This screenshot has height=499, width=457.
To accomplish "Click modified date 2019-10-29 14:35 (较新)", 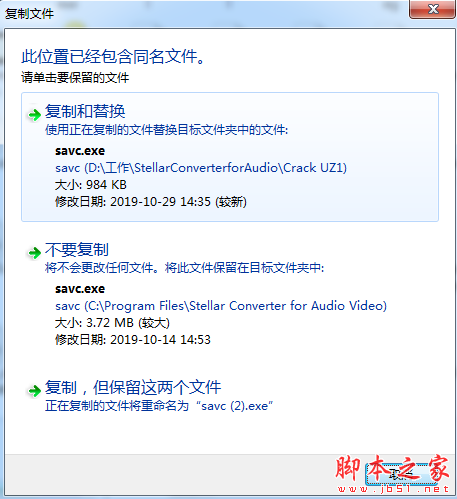I will [x=151, y=202].
